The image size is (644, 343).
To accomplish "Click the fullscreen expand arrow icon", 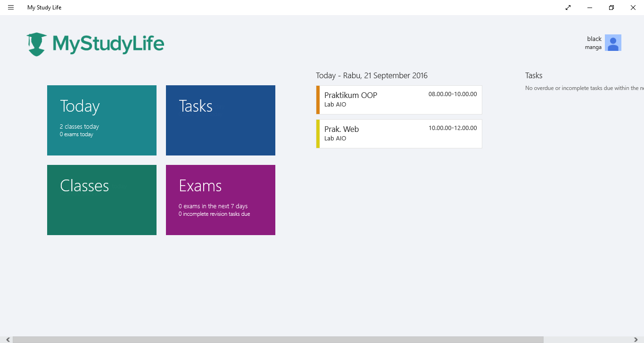I will pyautogui.click(x=568, y=8).
